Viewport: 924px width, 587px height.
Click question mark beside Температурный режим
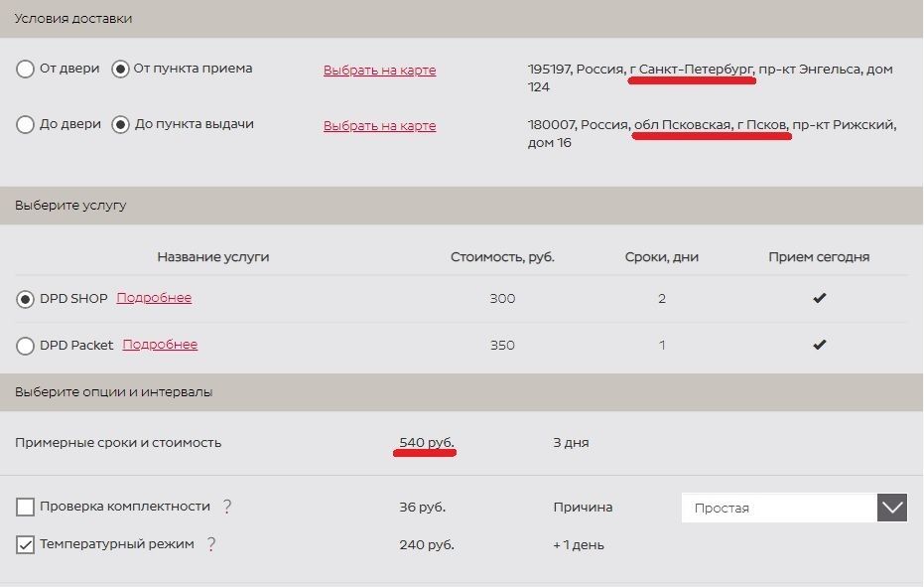(x=211, y=544)
